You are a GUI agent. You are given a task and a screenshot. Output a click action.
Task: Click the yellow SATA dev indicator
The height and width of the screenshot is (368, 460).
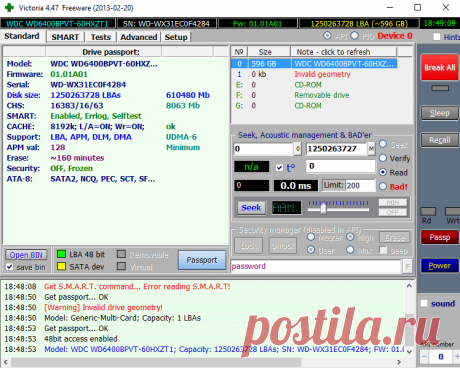coord(61,266)
